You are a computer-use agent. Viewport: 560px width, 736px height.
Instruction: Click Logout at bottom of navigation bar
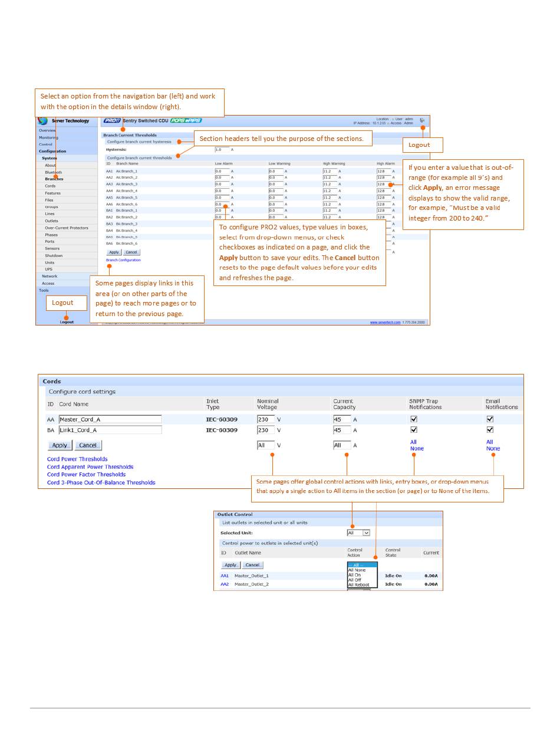tap(67, 322)
